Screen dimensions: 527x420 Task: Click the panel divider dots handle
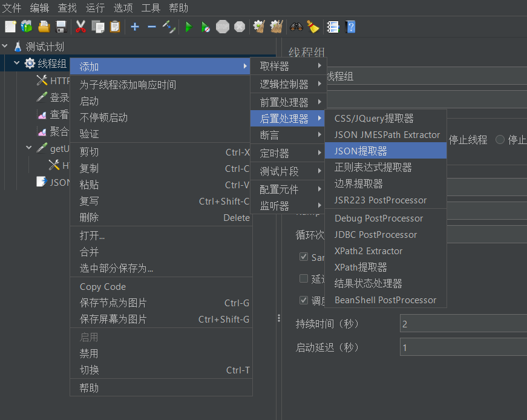click(x=278, y=318)
